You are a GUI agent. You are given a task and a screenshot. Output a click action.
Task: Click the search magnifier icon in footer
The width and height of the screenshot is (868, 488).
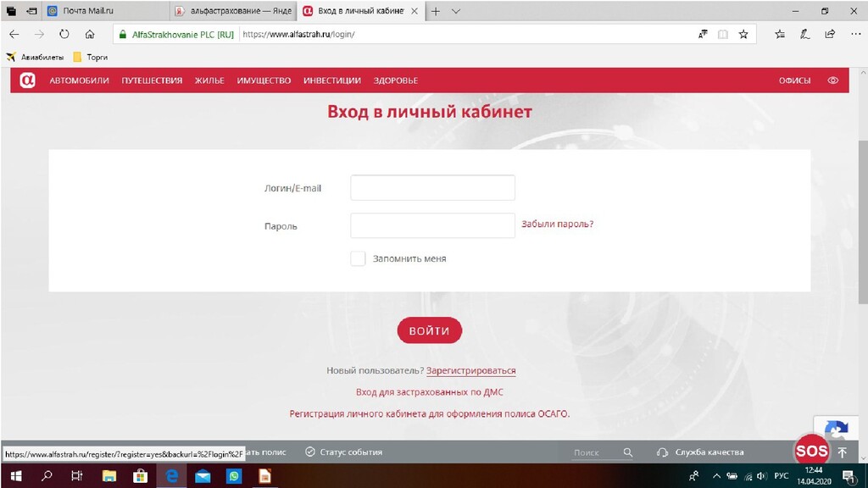point(628,452)
